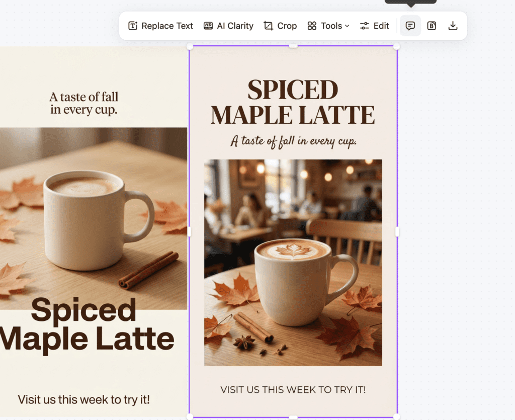
Task: Click the top-right corner resize handle
Action: click(x=397, y=46)
